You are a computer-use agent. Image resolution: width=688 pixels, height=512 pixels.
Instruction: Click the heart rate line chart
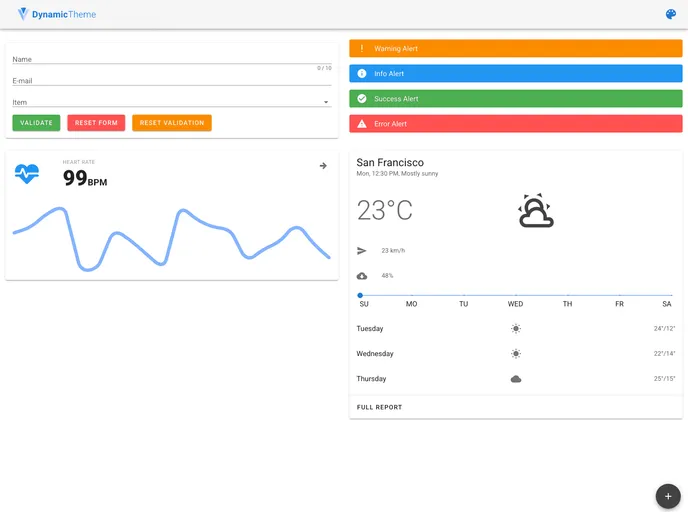click(x=172, y=239)
